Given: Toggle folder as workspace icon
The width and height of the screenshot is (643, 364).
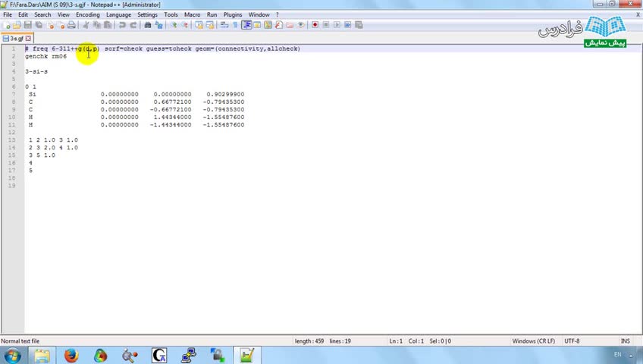Looking at the screenshot, I should coord(290,26).
